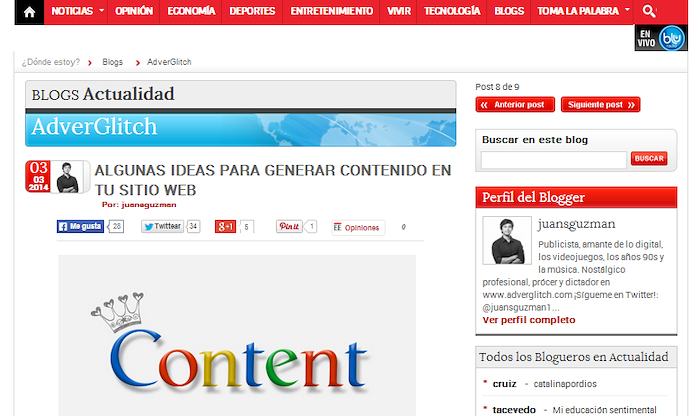
Task: Open the Entretenimiento section
Action: [x=331, y=11]
